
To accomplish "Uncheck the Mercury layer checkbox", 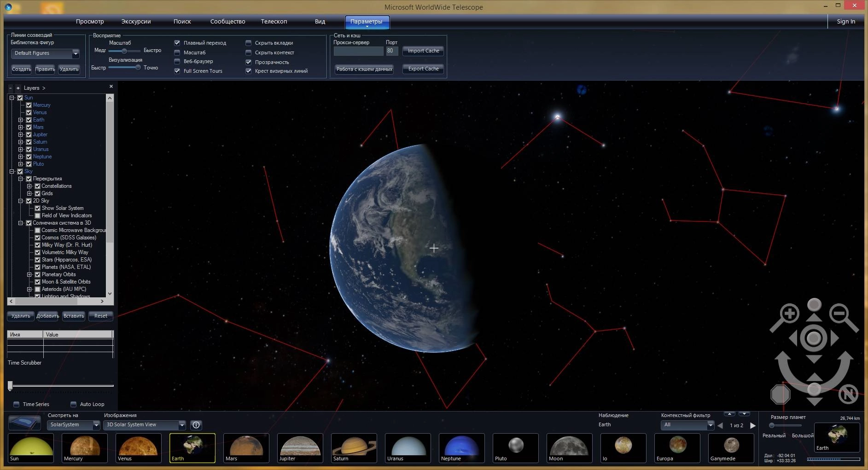I will [x=29, y=105].
